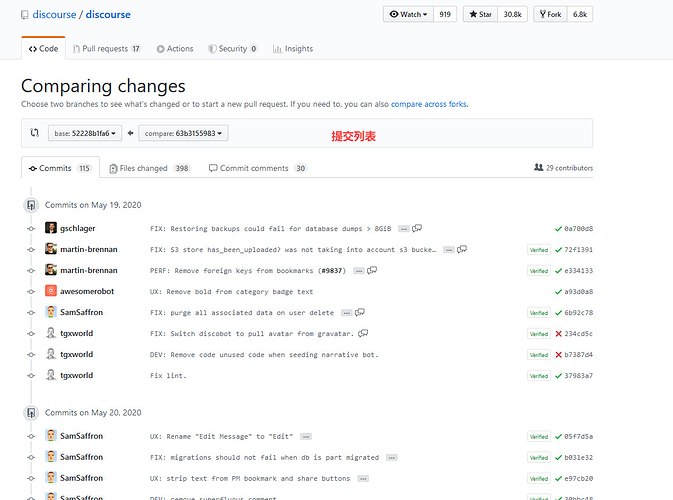Open comments icon on S3 store commit

tap(462, 249)
